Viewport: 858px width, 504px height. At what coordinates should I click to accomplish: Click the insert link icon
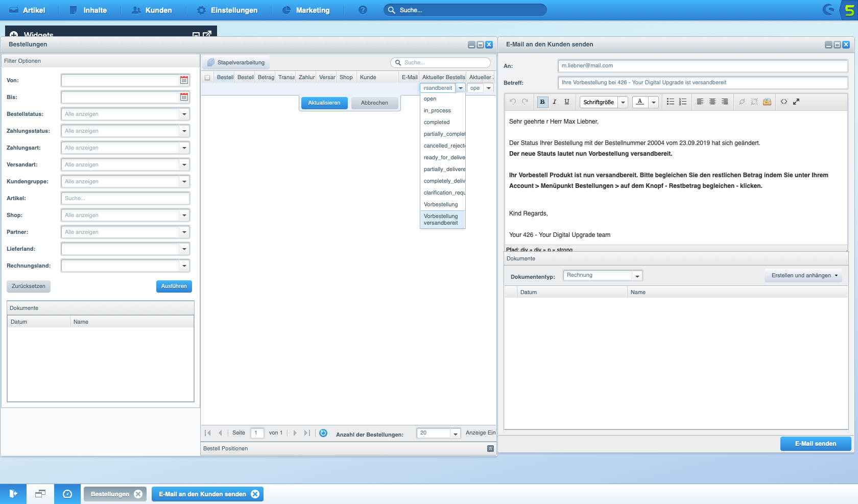[x=742, y=102]
